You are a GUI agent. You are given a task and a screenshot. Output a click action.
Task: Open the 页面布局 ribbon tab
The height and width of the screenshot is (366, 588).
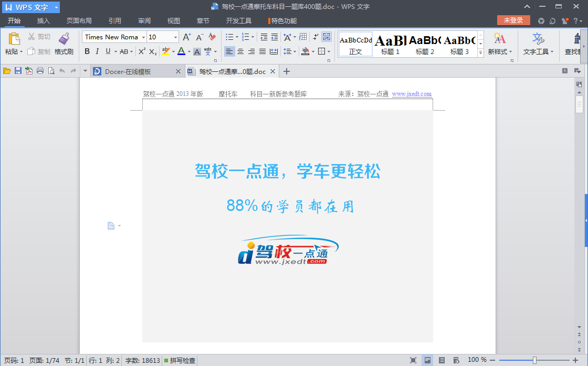tap(79, 20)
